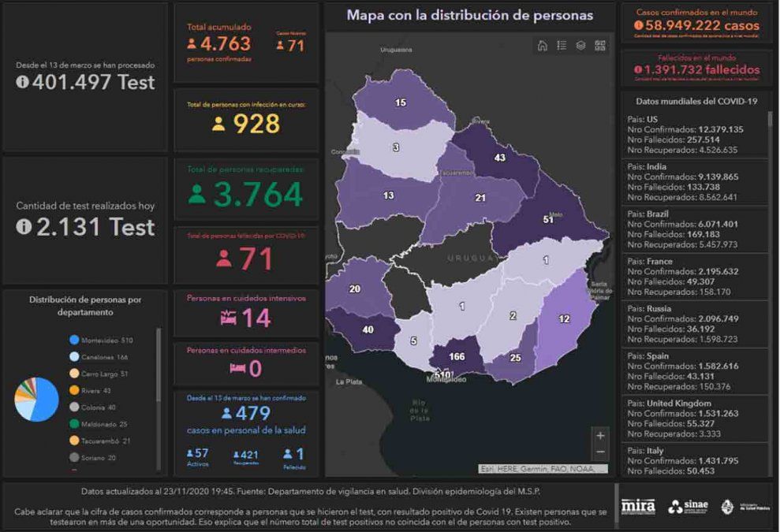
Task: Click info icon next to 58.949.222 casos
Action: click(x=638, y=25)
